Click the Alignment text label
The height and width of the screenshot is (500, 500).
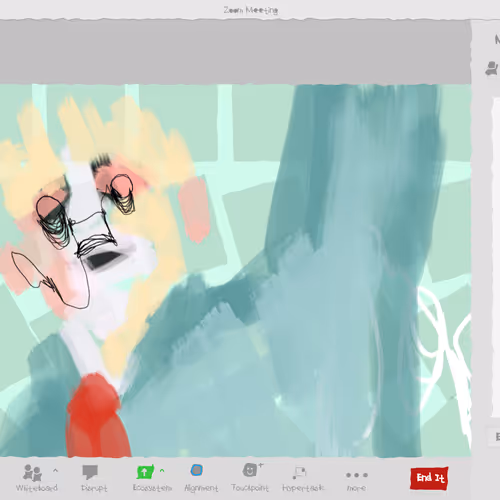click(x=201, y=488)
